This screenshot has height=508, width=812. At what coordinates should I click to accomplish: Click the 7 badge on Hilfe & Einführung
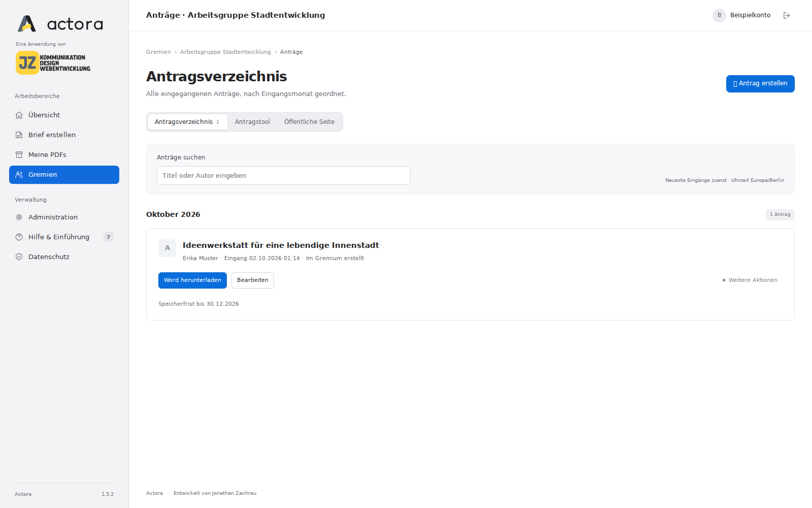pyautogui.click(x=108, y=237)
